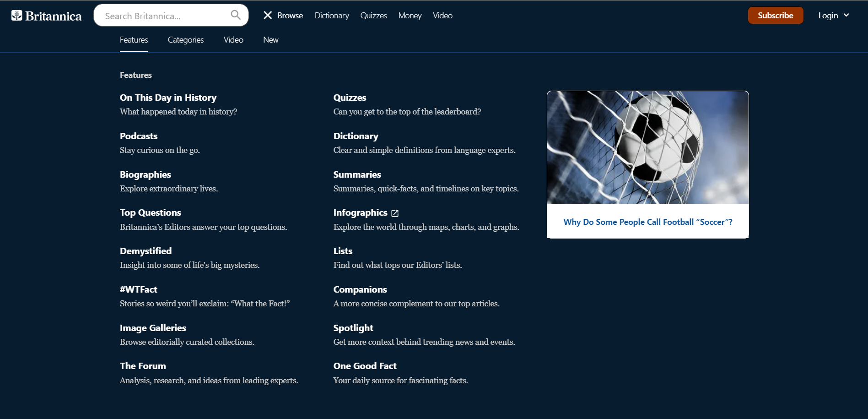Click the external link icon beside Infographics
The width and height of the screenshot is (868, 419).
click(x=395, y=213)
